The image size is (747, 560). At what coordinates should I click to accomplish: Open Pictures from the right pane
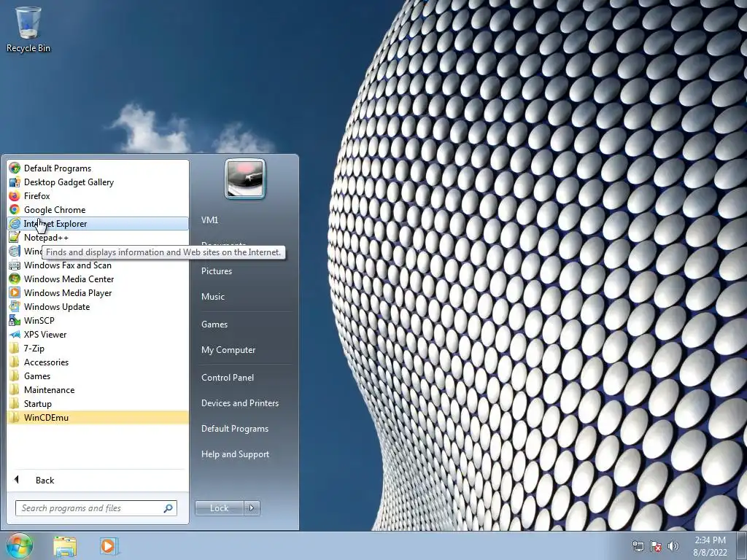(216, 271)
